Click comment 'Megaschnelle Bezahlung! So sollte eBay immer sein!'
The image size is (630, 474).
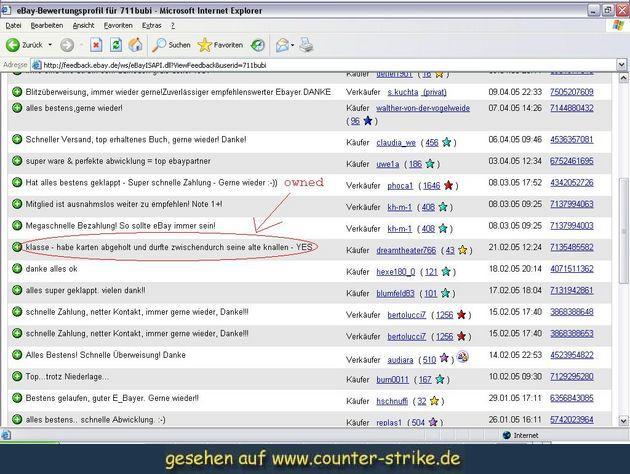[120, 226]
